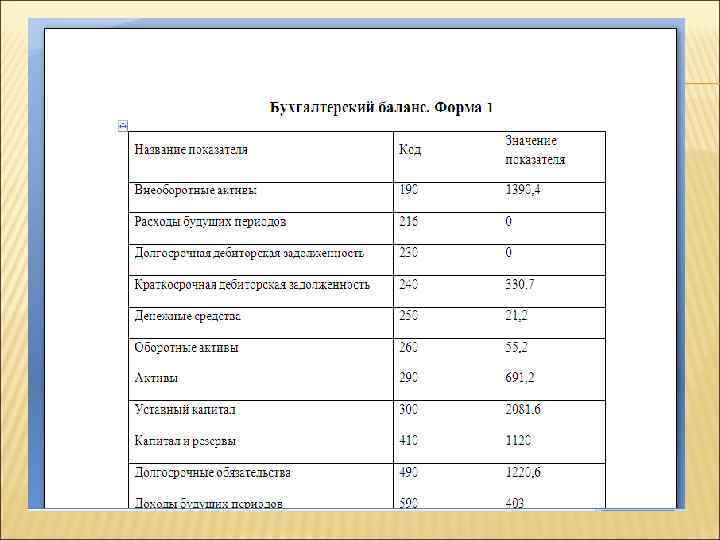Click row 'Оборотные активы'
This screenshot has width=720, height=540.
186,348
